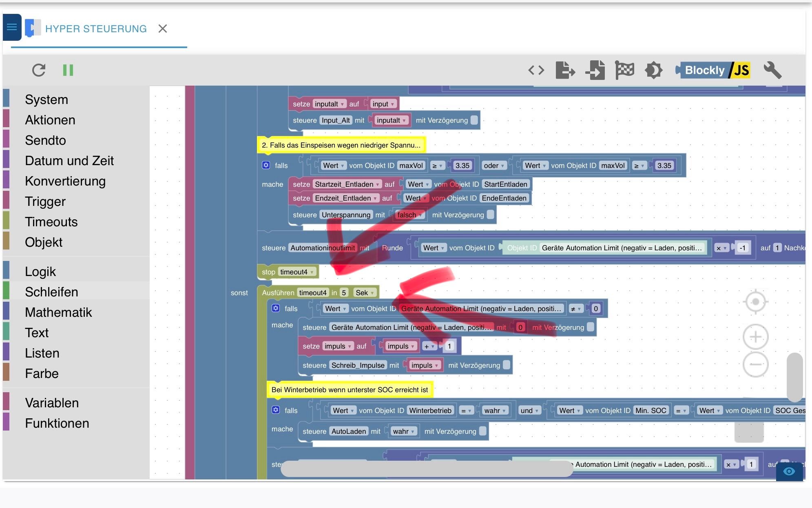Toggle dark theme brightness icon
The width and height of the screenshot is (812, 508).
[x=654, y=70]
